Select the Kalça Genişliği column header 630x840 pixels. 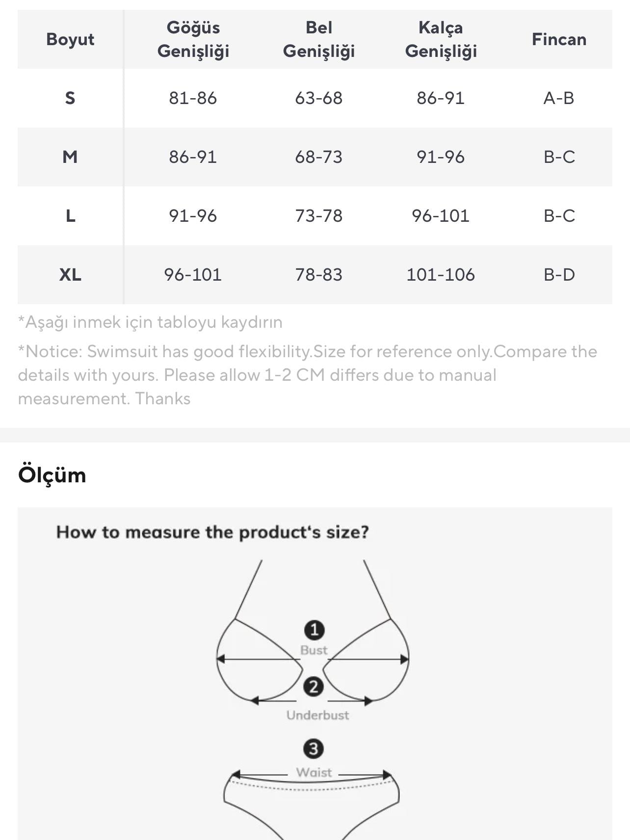[441, 39]
